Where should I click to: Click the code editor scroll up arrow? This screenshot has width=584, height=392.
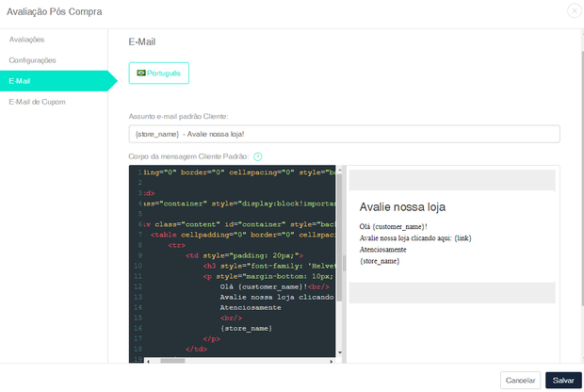point(340,170)
